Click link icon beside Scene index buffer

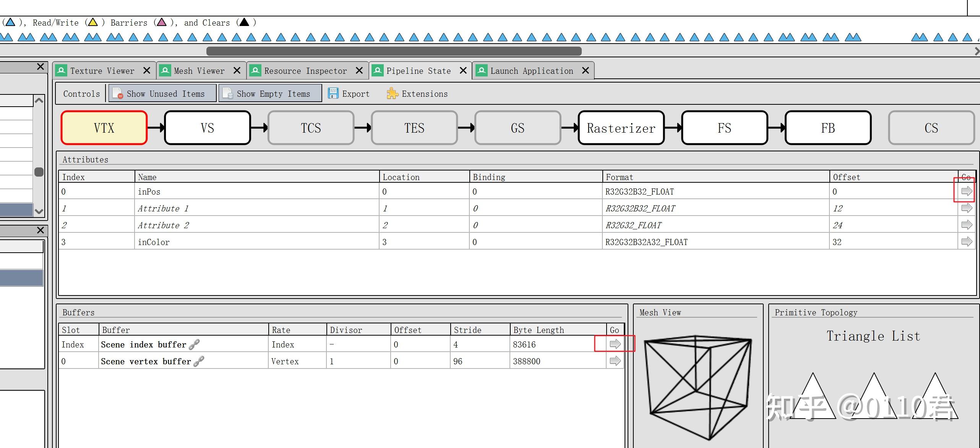coord(194,344)
